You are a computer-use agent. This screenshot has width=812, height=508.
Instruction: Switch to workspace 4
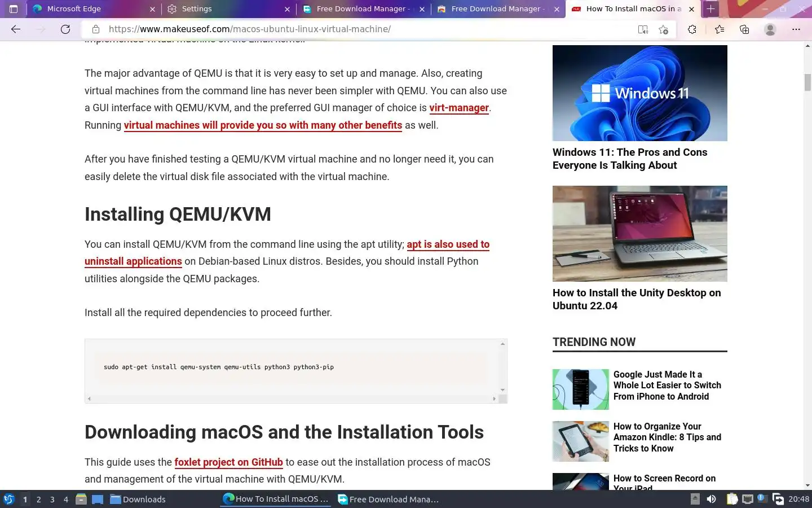(x=65, y=499)
